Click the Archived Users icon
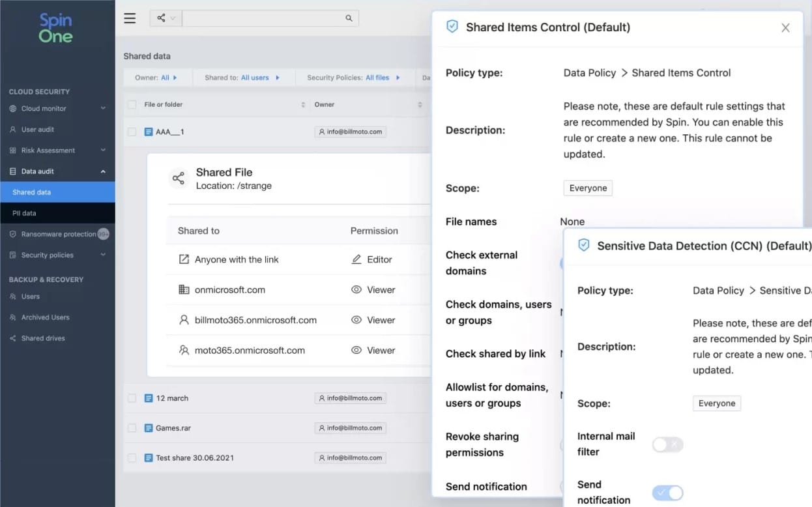 click(13, 317)
